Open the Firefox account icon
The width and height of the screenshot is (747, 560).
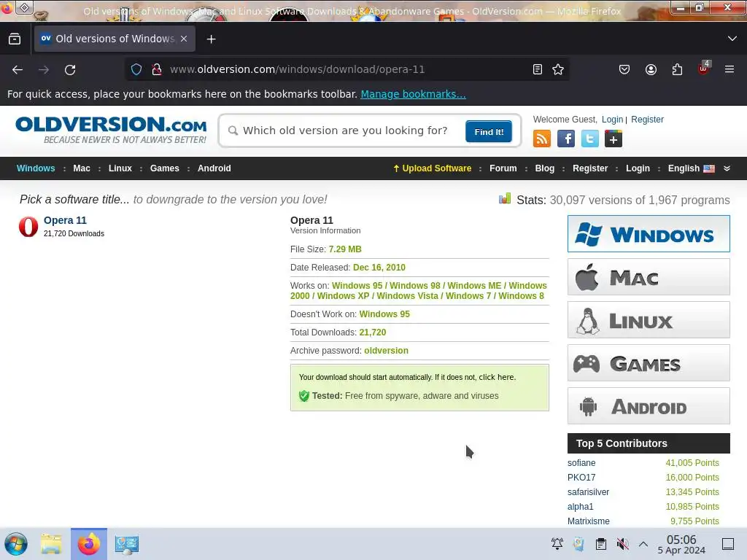click(651, 69)
